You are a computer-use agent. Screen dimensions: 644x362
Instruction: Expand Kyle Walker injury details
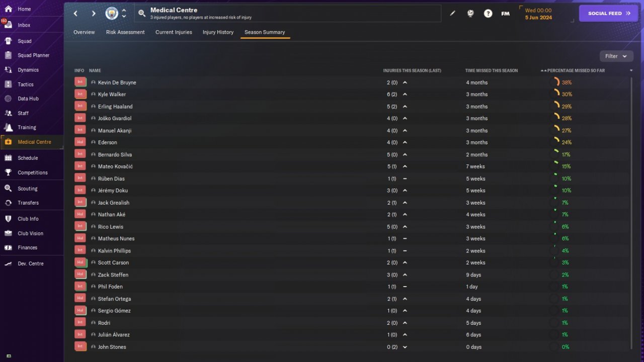[x=405, y=95]
